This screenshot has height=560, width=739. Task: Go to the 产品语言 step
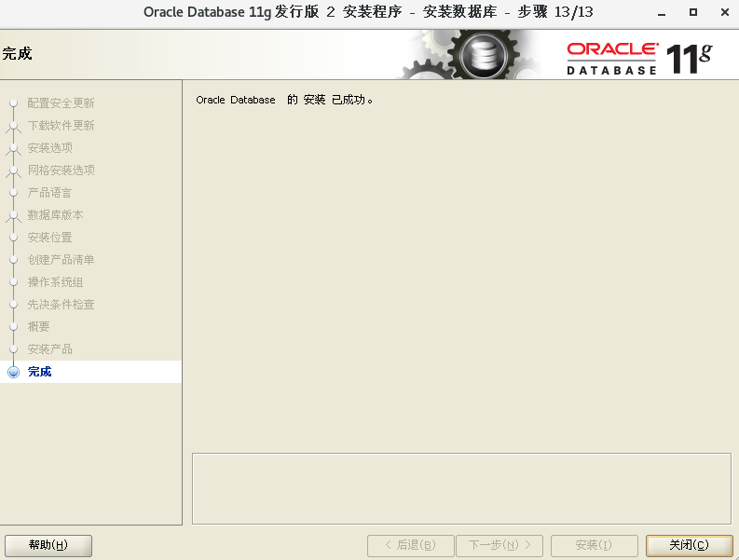pyautogui.click(x=49, y=193)
